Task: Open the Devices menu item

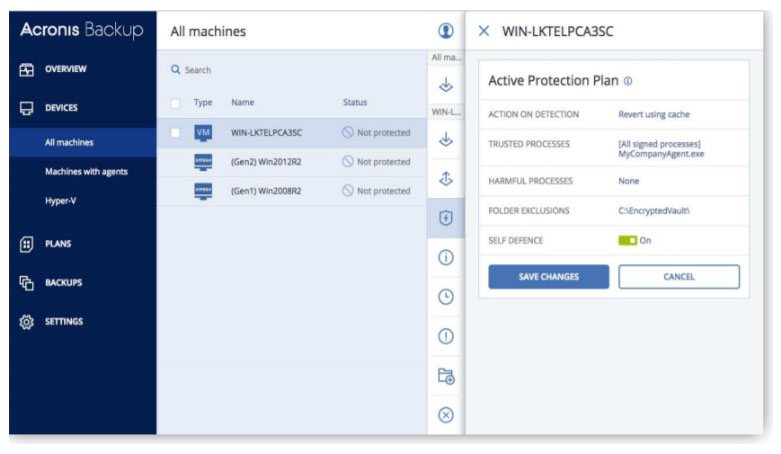Action: pyautogui.click(x=61, y=108)
